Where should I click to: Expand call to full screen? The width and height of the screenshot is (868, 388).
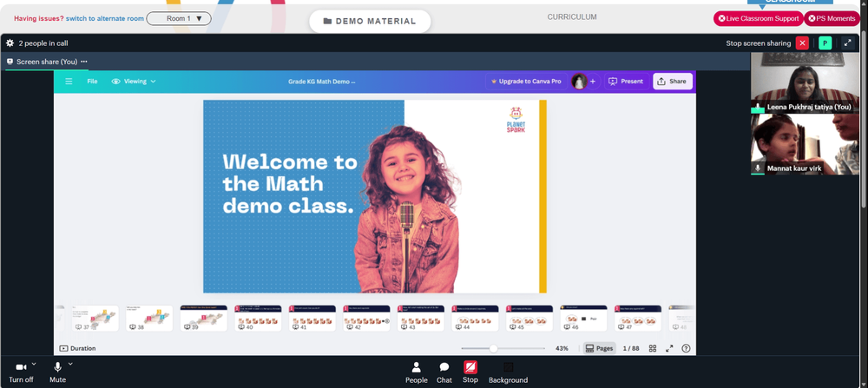pos(847,43)
